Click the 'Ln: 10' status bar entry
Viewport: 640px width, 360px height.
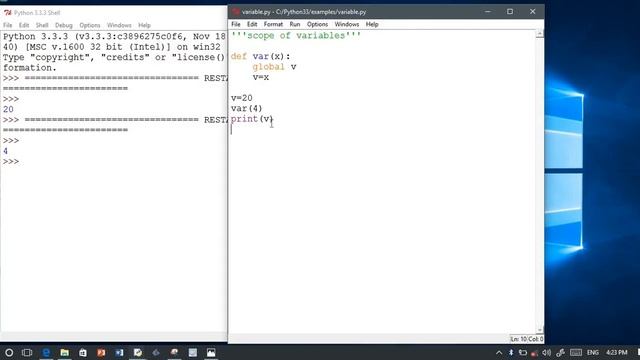[518, 339]
